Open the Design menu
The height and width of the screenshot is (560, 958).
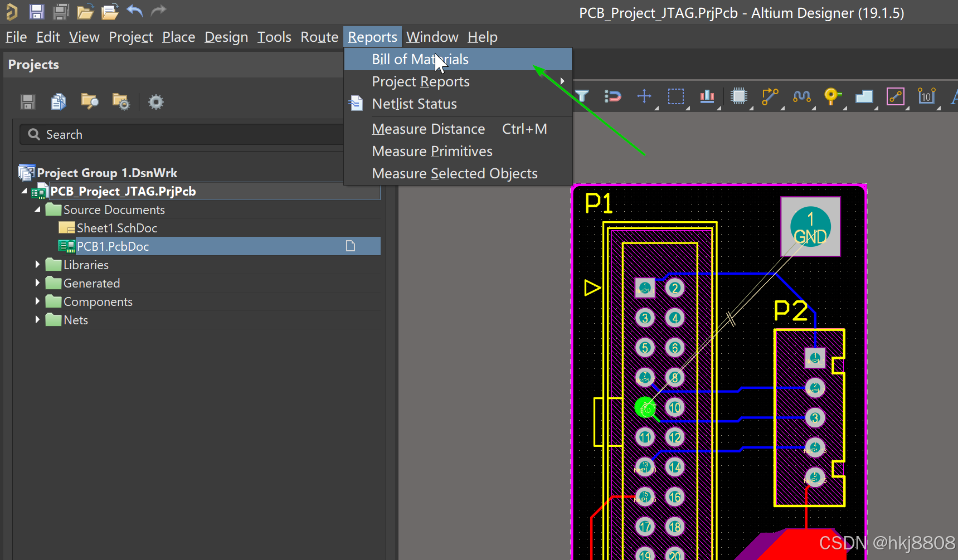(226, 37)
